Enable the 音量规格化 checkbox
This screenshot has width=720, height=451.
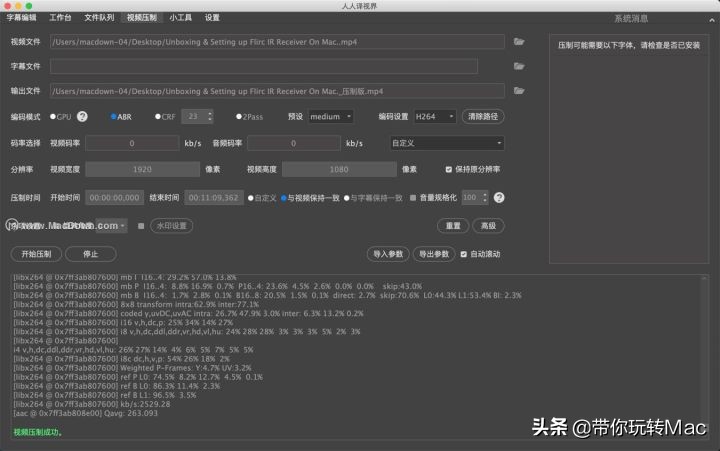pyautogui.click(x=413, y=198)
